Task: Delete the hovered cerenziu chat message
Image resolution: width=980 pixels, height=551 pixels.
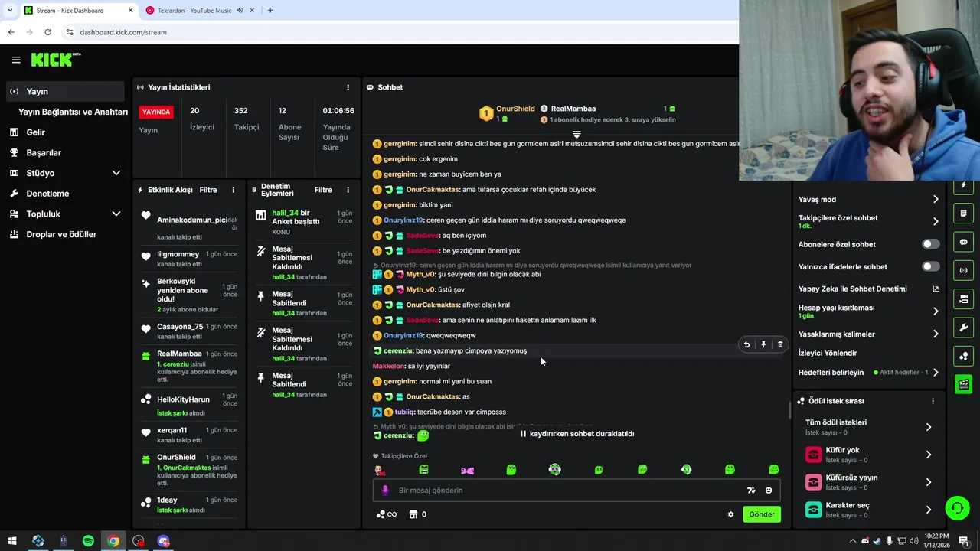Action: tap(780, 345)
